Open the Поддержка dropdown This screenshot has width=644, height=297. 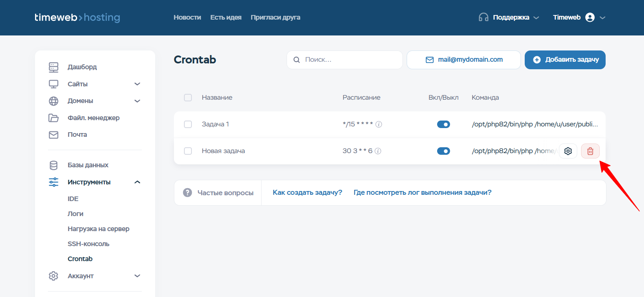pyautogui.click(x=509, y=18)
